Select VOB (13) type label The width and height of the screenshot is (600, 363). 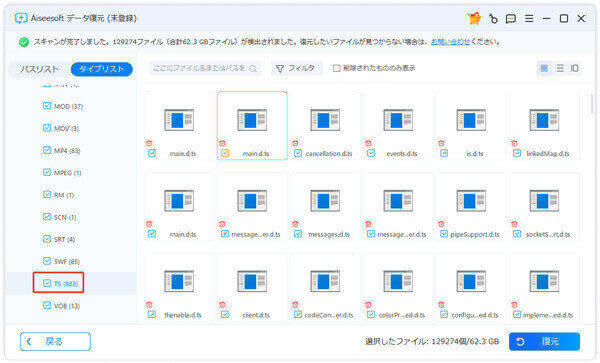click(x=67, y=306)
